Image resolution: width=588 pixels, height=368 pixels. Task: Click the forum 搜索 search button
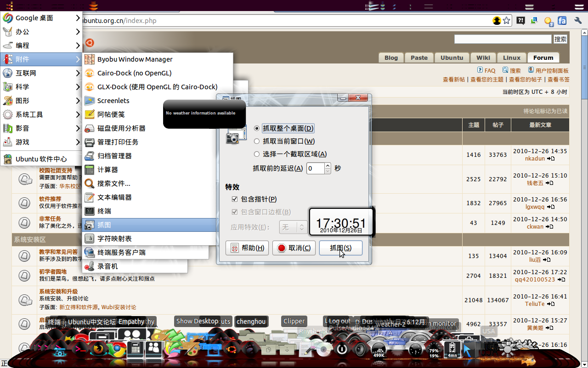(560, 39)
